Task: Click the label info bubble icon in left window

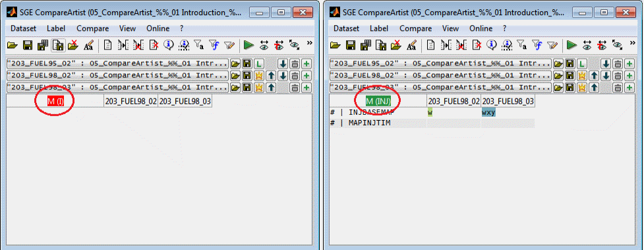Action: pos(168,45)
